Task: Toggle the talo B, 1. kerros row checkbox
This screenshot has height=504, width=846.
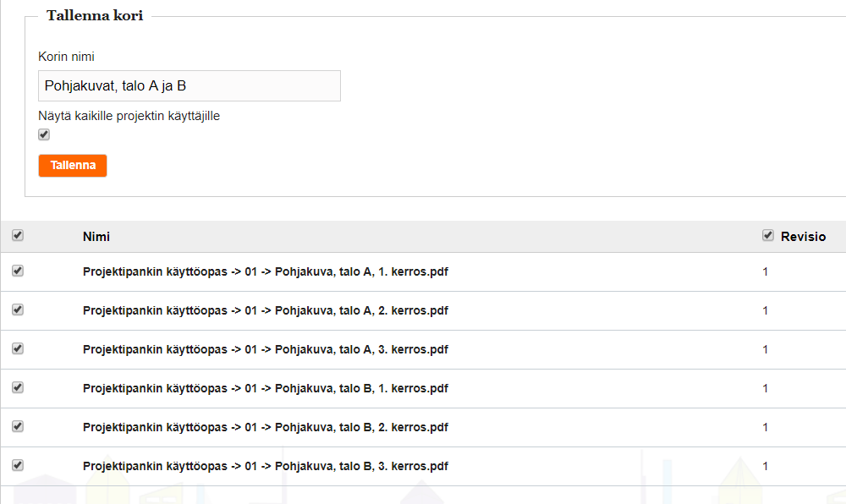Action: (x=18, y=388)
